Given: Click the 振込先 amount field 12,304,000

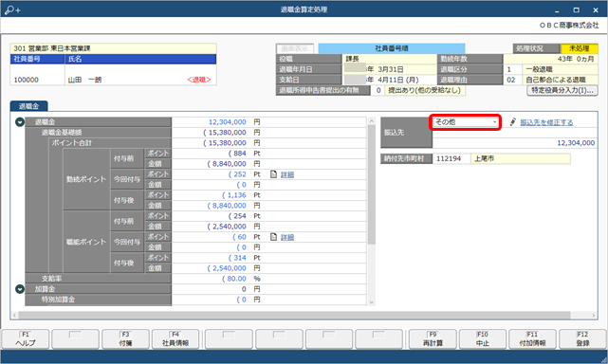Looking at the screenshot, I should pos(514,143).
